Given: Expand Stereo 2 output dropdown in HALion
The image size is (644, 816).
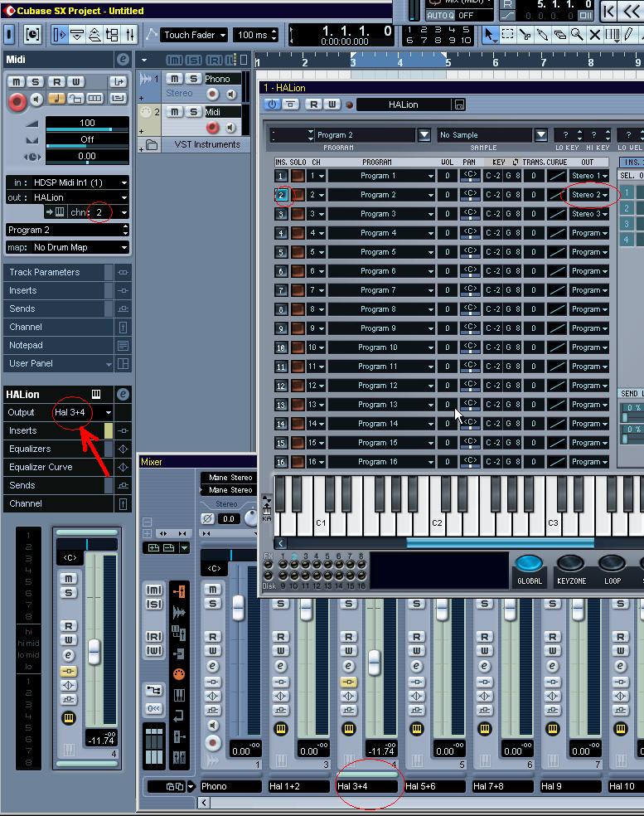Looking at the screenshot, I should tap(590, 195).
